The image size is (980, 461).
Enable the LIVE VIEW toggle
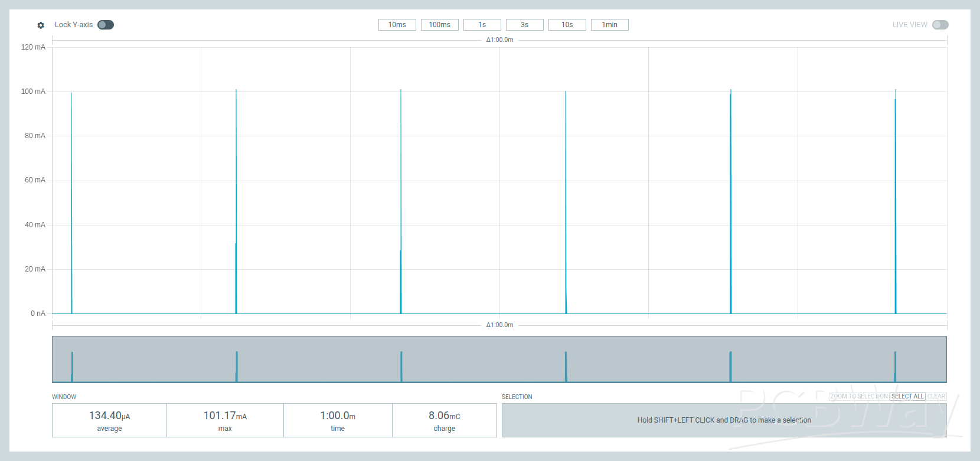point(940,25)
